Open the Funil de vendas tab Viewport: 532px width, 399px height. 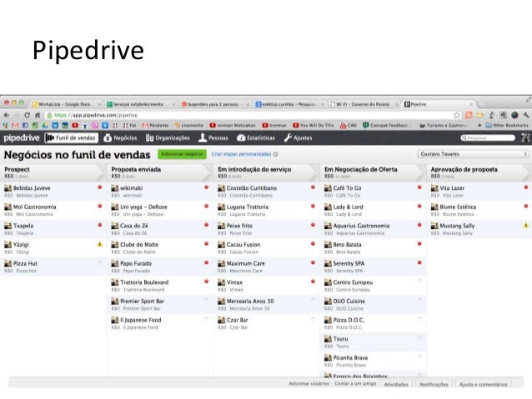coord(72,138)
